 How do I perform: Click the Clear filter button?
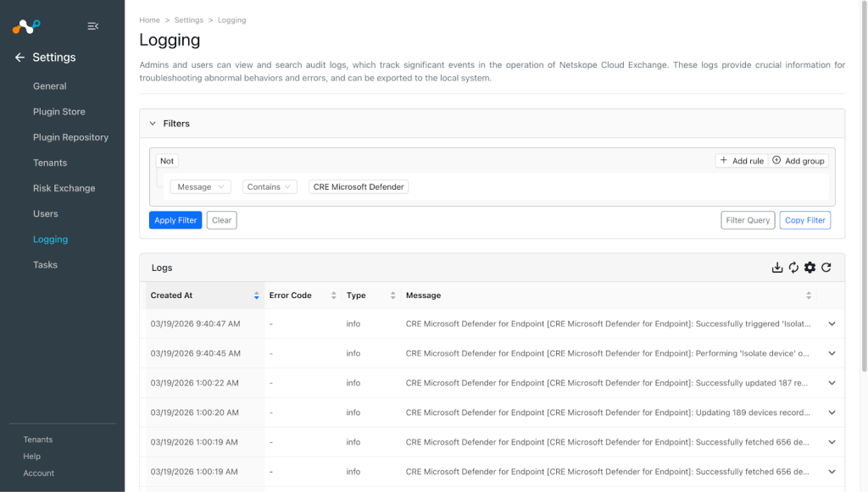222,220
